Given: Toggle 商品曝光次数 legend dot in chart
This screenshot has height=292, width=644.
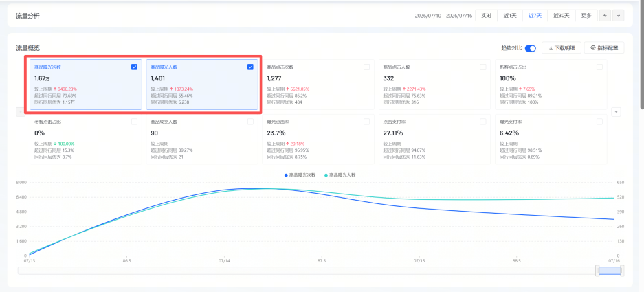Looking at the screenshot, I should [x=287, y=175].
